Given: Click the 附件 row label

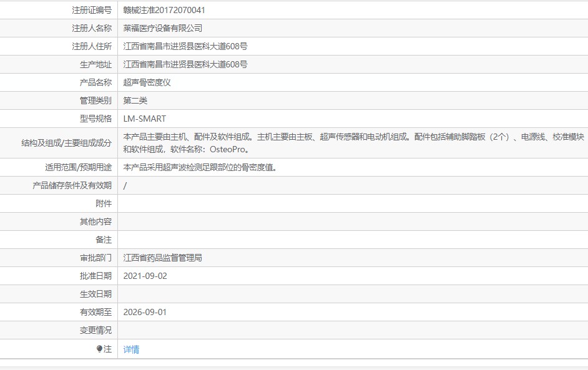Looking at the screenshot, I should point(104,203).
